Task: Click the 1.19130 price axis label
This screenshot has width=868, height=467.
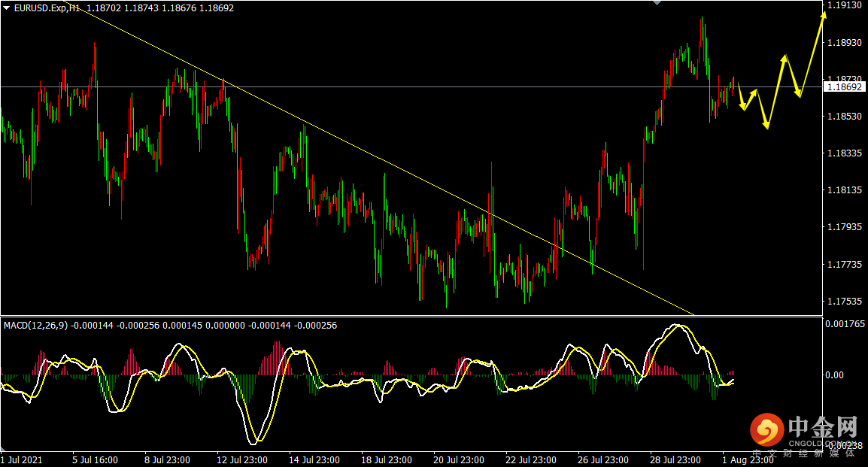Action: pos(844,5)
